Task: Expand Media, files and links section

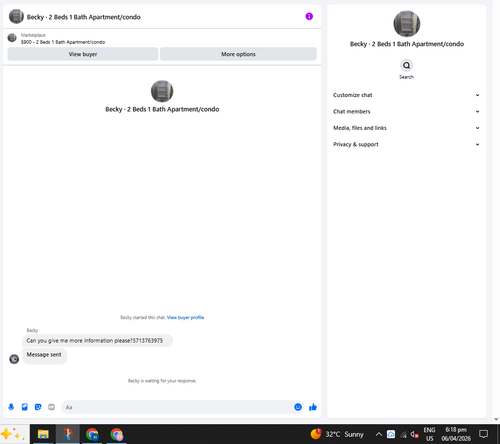Action: [x=406, y=128]
